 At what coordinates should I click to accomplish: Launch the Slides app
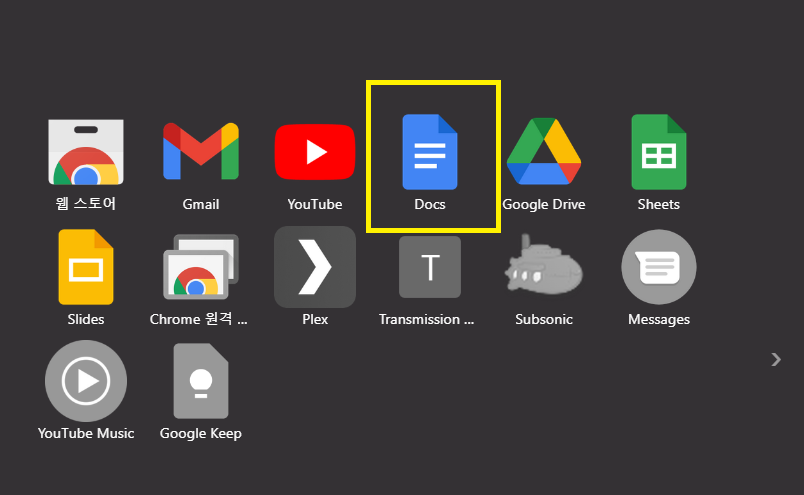[x=86, y=267]
